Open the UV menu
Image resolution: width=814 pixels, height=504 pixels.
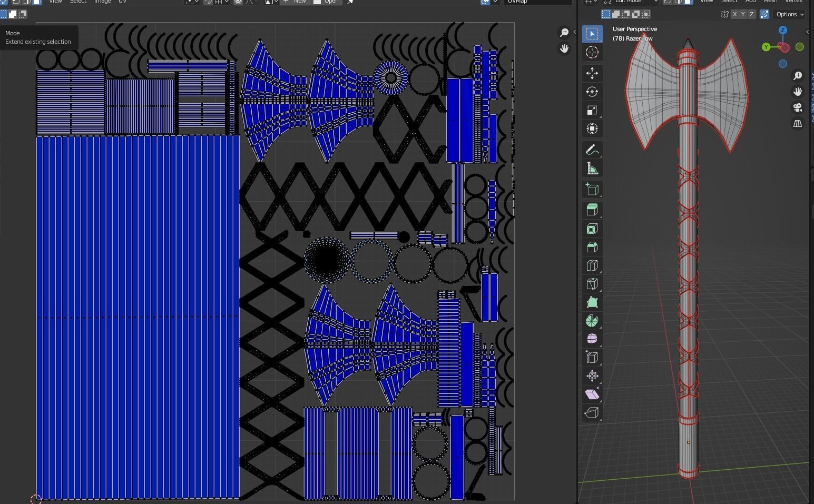click(x=122, y=2)
